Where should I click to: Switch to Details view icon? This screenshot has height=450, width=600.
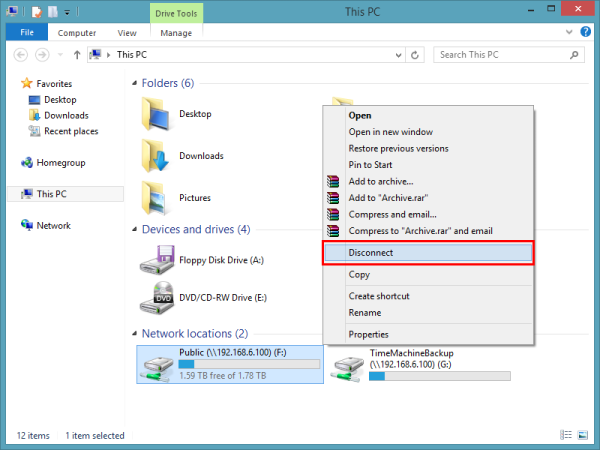tap(566, 435)
